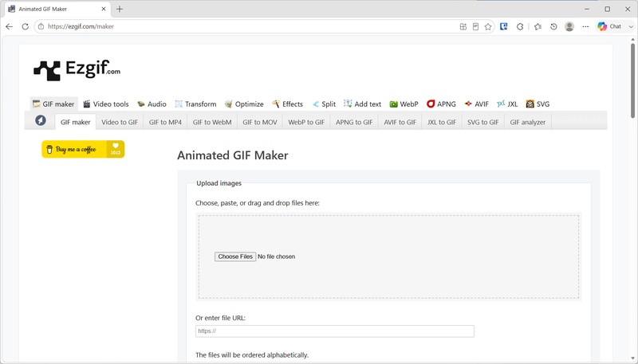Open the GIF maker main menu
This screenshot has width=638, height=364.
[53, 104]
